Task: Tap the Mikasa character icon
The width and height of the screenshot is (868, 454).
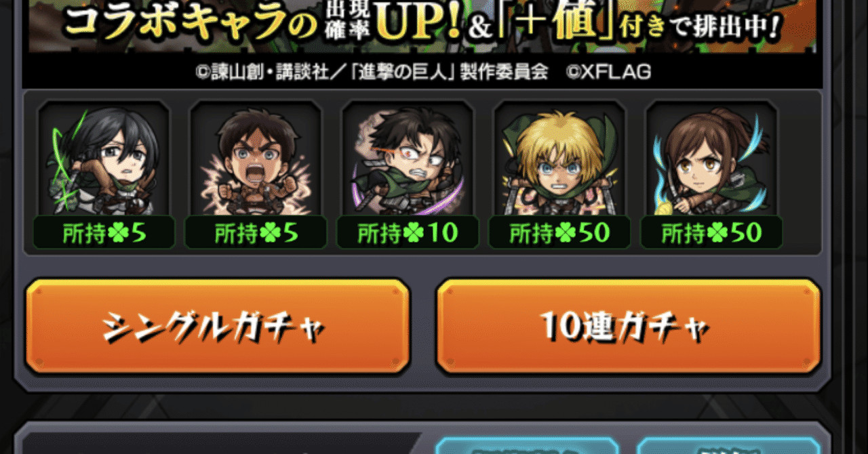Action: point(104,157)
